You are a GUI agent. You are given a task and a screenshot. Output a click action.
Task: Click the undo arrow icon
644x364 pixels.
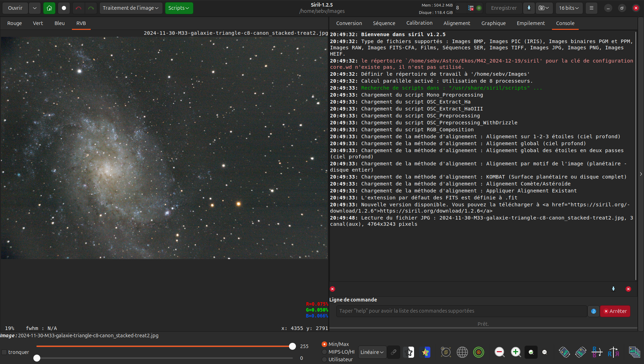pyautogui.click(x=79, y=8)
